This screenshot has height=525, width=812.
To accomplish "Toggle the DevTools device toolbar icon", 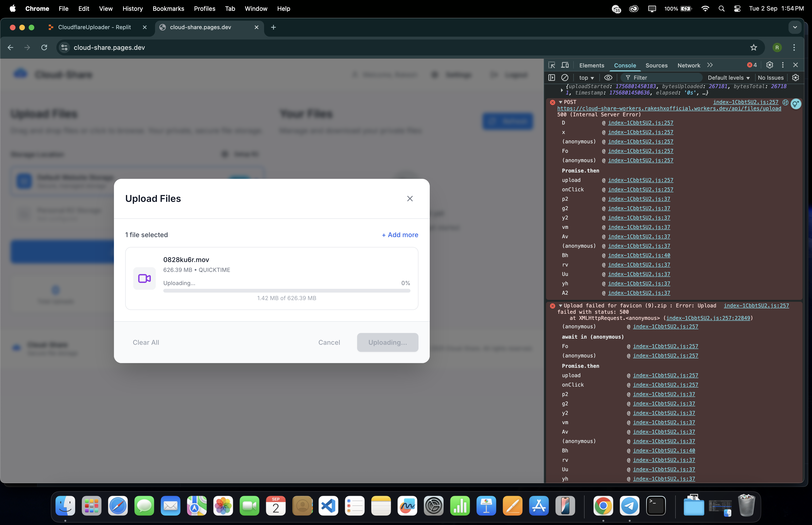I will point(565,65).
